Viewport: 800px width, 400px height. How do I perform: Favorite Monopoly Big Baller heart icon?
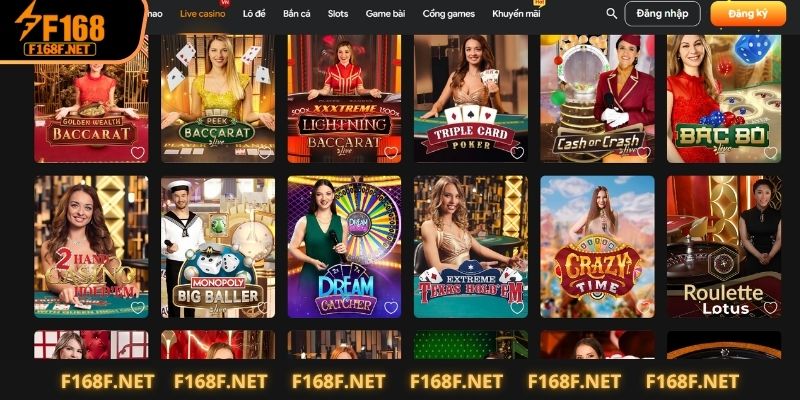(x=264, y=308)
